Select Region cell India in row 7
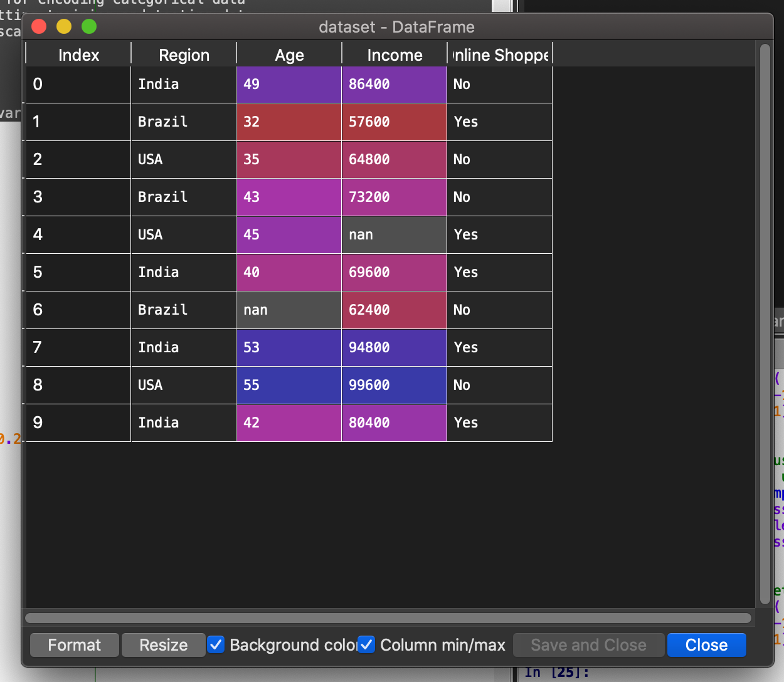Viewport: 784px width, 682px height. tap(183, 348)
